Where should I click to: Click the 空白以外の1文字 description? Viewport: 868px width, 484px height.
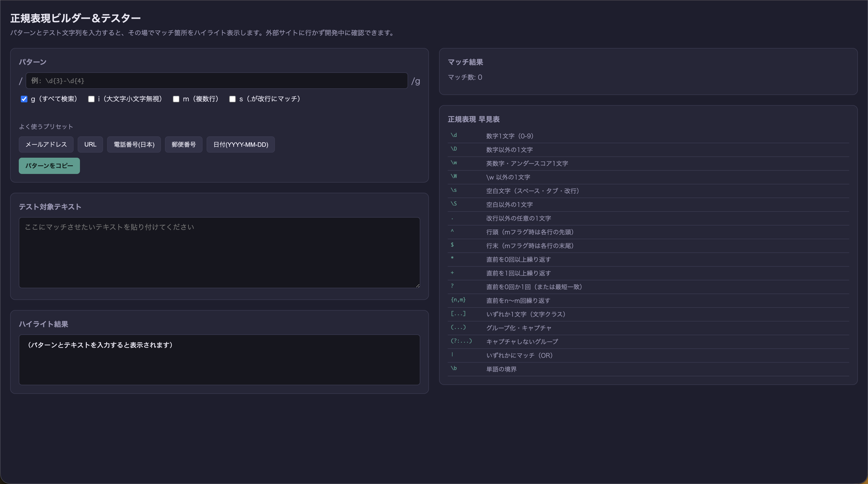click(509, 205)
